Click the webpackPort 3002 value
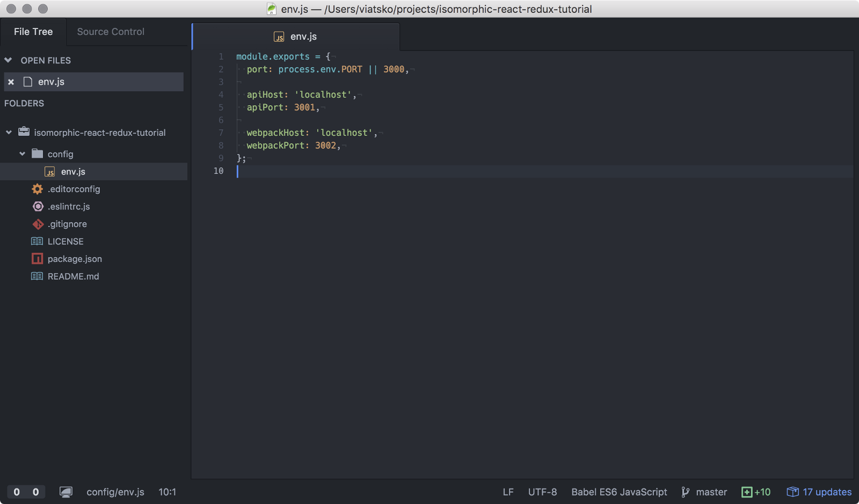This screenshot has height=504, width=859. (x=326, y=145)
